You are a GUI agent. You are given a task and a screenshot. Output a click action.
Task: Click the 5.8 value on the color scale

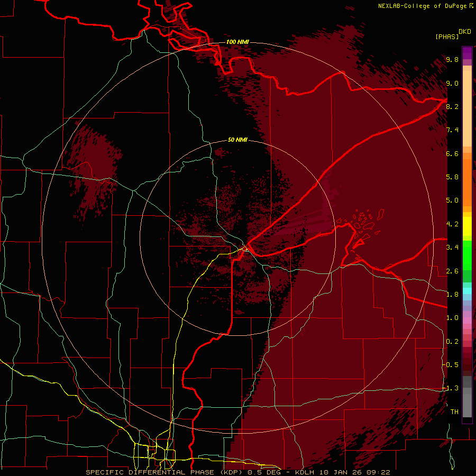click(x=452, y=177)
